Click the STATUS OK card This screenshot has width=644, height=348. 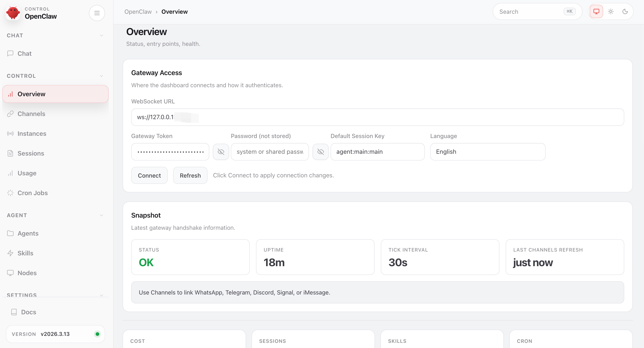click(190, 257)
